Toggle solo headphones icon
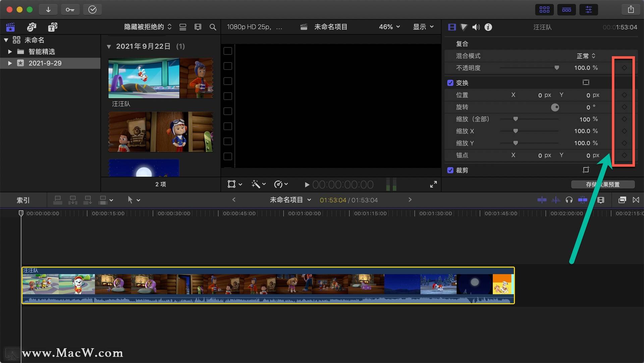The image size is (644, 363). 569,200
